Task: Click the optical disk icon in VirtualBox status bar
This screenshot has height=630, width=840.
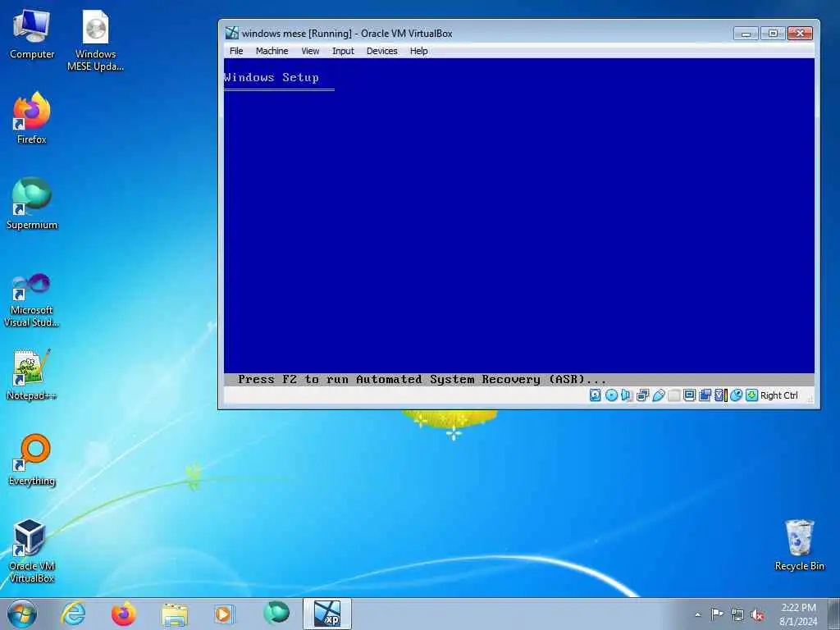Action: point(611,395)
